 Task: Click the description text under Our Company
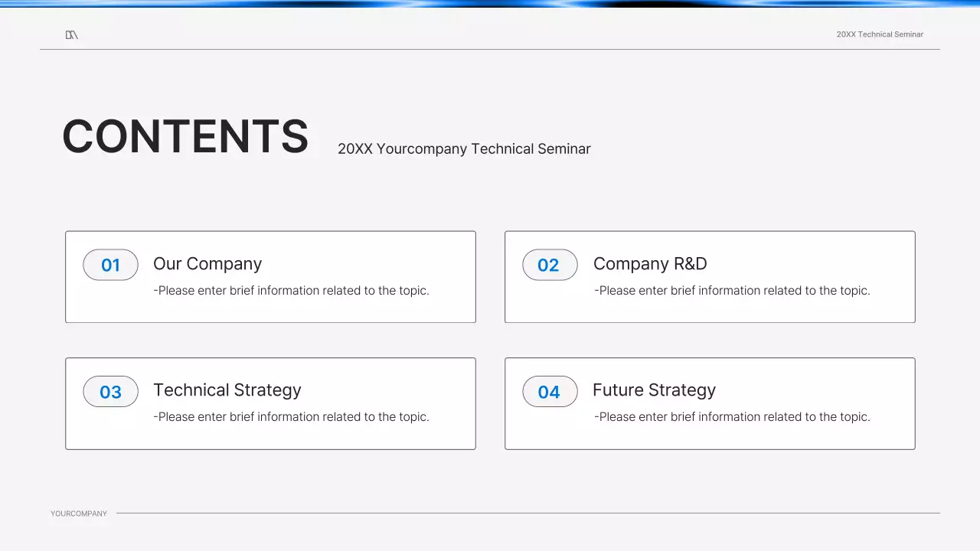(x=291, y=291)
